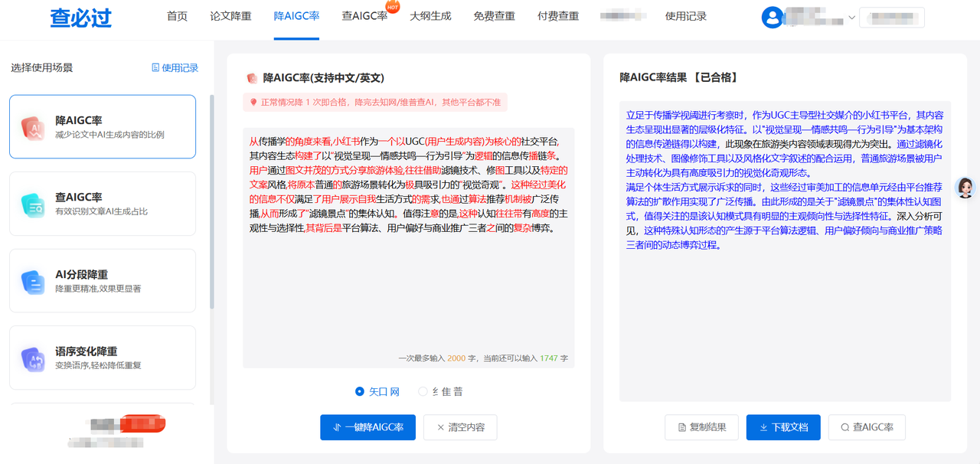
Task: Click the 查AIGC率 sidebar card icon
Action: [34, 204]
